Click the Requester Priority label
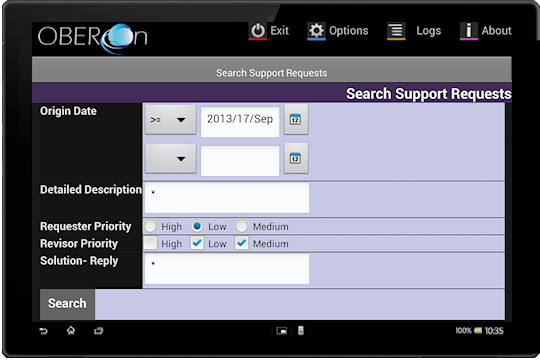 click(x=86, y=226)
